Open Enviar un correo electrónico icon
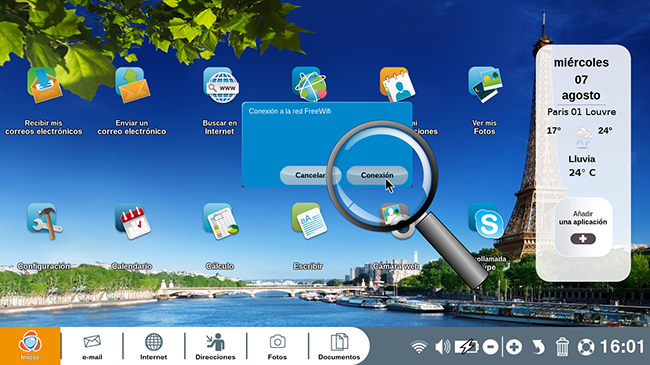The width and height of the screenshot is (650, 365). 132,85
